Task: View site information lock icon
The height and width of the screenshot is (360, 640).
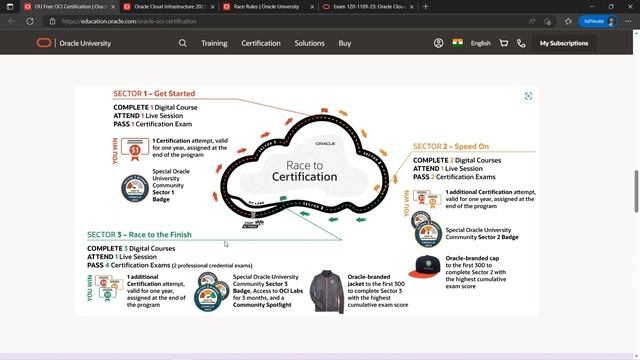Action: (x=52, y=21)
